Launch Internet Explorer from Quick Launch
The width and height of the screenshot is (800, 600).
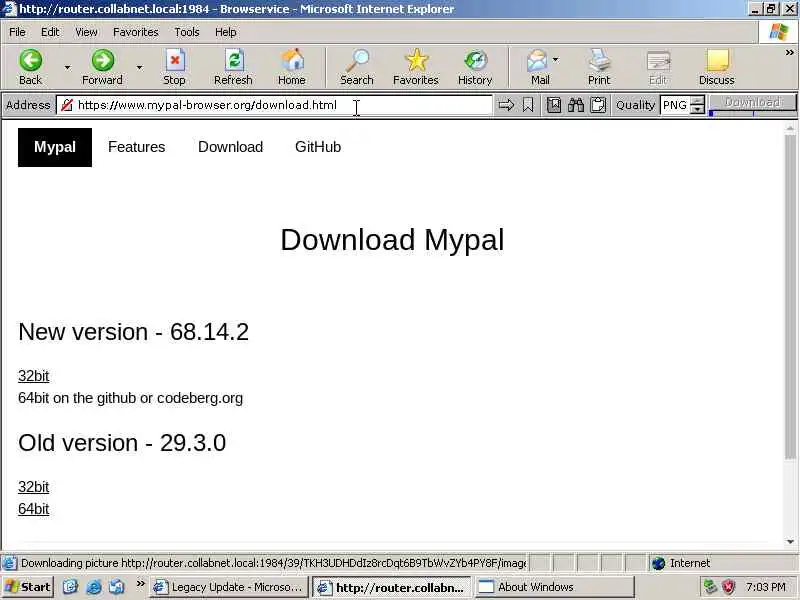click(94, 587)
